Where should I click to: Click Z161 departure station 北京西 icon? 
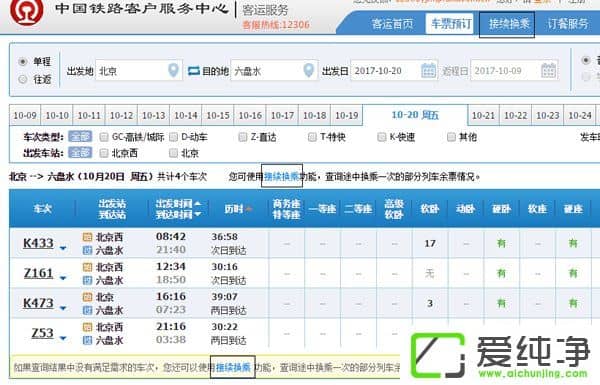[x=88, y=267]
